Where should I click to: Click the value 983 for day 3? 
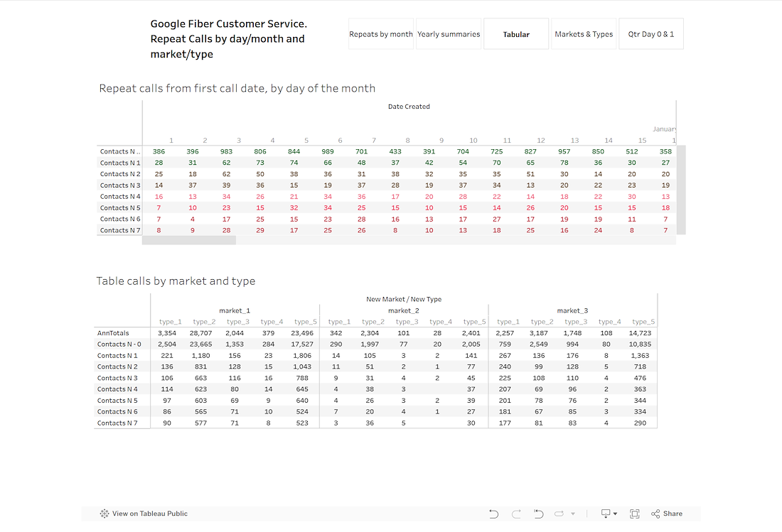[226, 151]
